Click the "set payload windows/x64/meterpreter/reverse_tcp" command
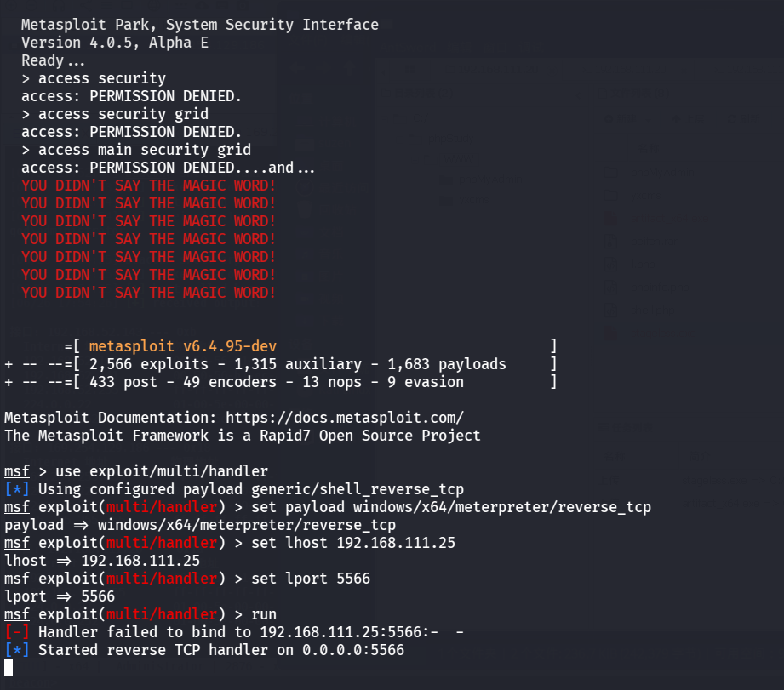 [x=451, y=506]
